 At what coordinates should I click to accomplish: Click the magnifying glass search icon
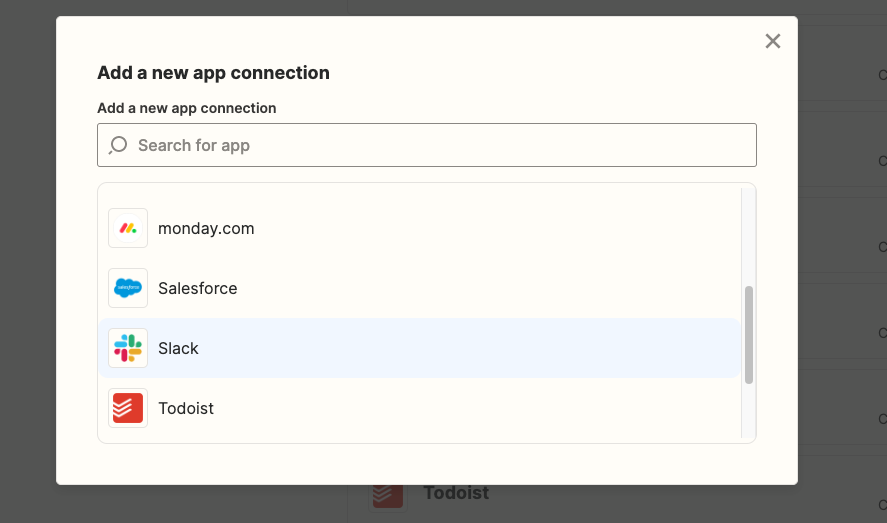118,145
